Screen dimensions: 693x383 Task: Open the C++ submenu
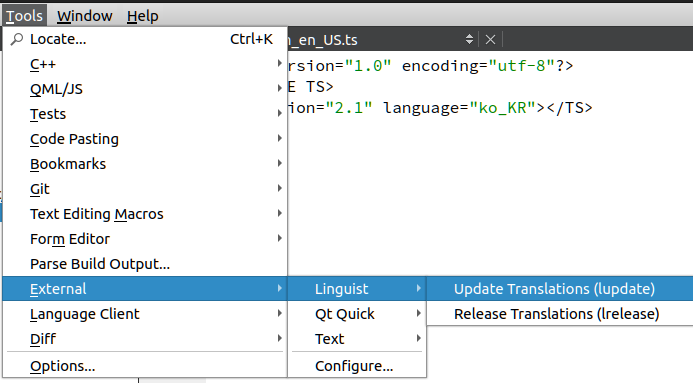coord(145,64)
